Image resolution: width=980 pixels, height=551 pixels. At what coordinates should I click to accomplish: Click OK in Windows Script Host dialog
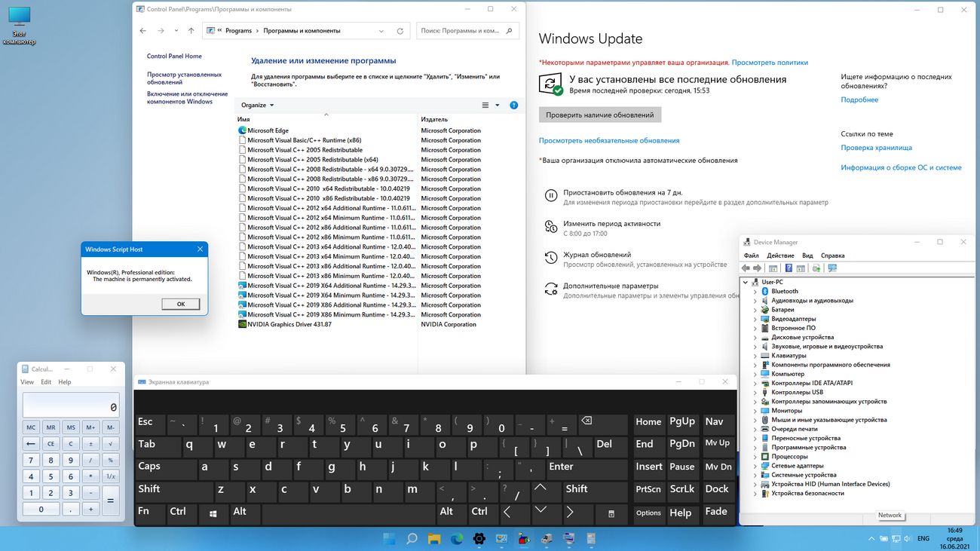(x=181, y=304)
